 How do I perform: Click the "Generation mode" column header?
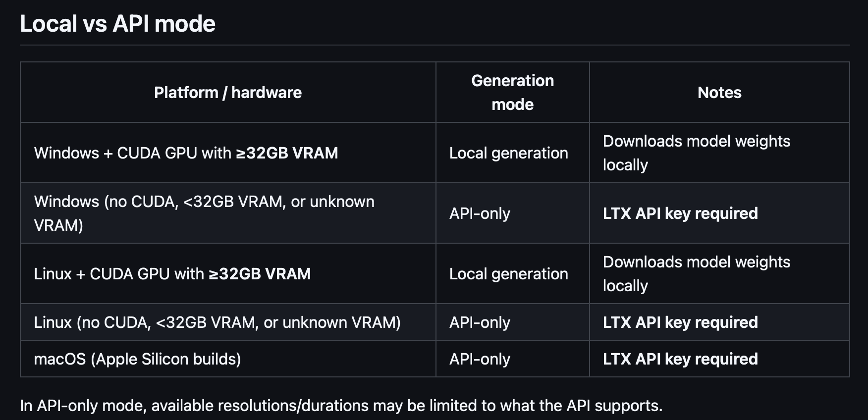pos(512,93)
